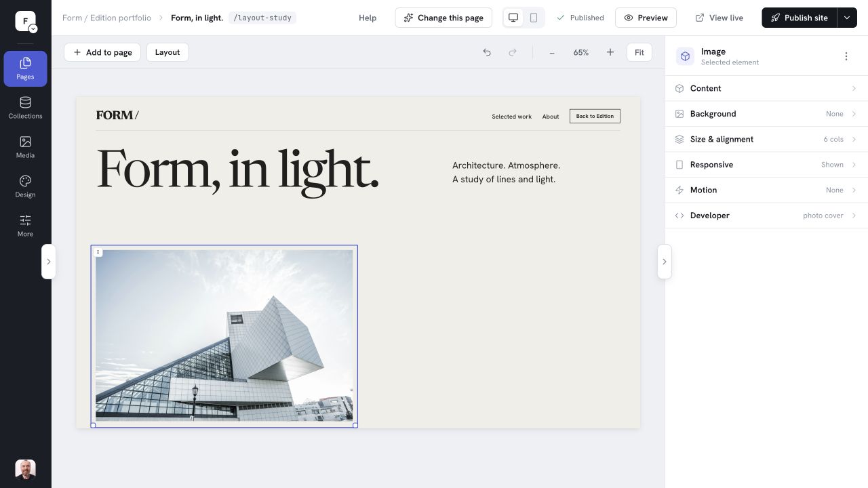Click Add to page button
The image size is (868, 488).
[x=102, y=52]
